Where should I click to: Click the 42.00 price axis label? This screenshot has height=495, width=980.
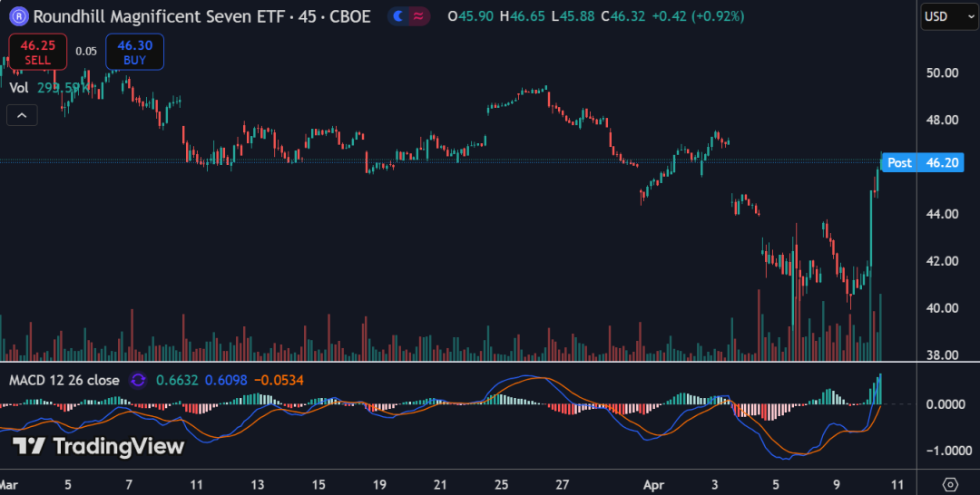(x=942, y=261)
